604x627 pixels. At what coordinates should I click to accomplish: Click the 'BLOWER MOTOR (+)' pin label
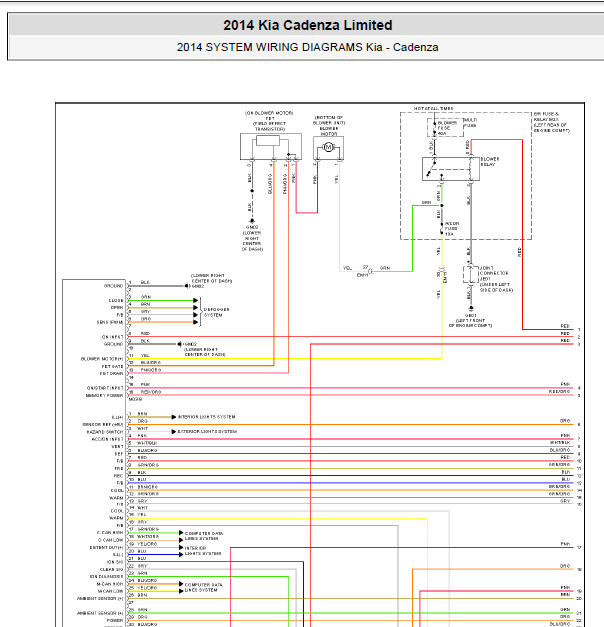[x=102, y=359]
